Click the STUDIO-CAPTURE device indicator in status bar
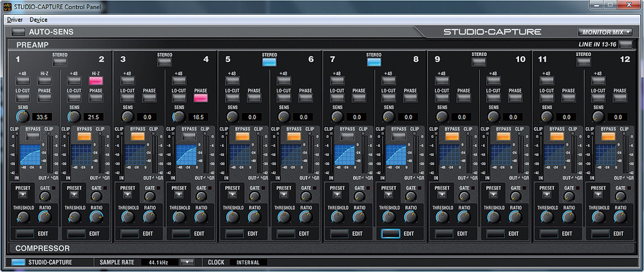644x272 pixels. click(19, 262)
